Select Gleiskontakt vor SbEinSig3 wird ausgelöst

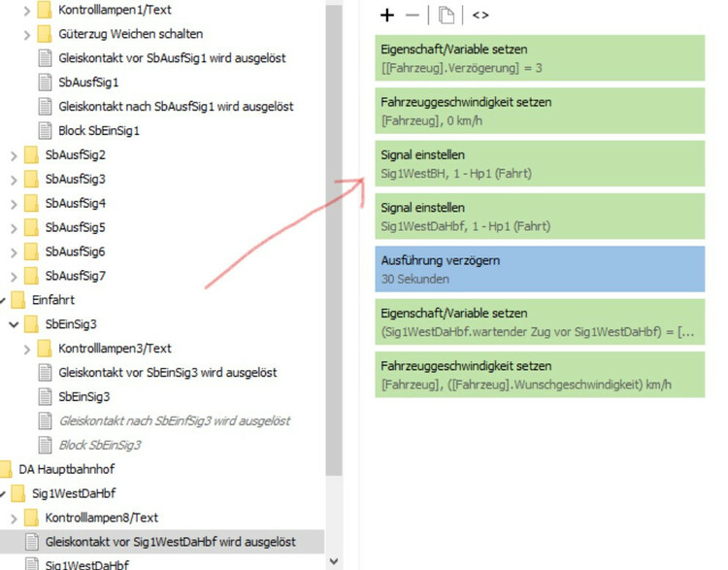click(x=168, y=372)
